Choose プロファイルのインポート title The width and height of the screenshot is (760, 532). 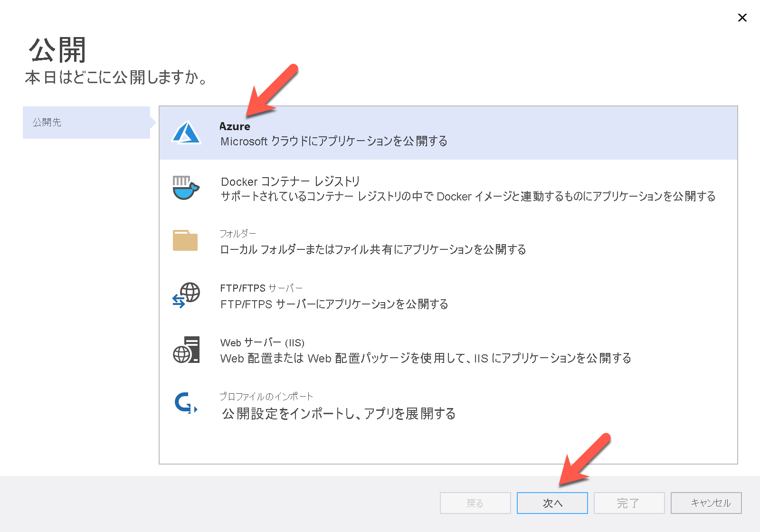coord(266,396)
